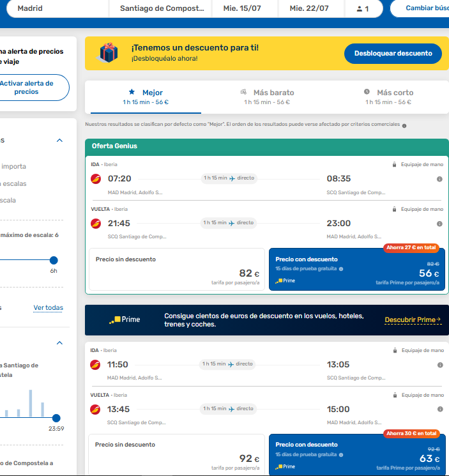The width and height of the screenshot is (449, 476).
Task: Collapse the stops filter section chevron
Action: tap(59, 141)
